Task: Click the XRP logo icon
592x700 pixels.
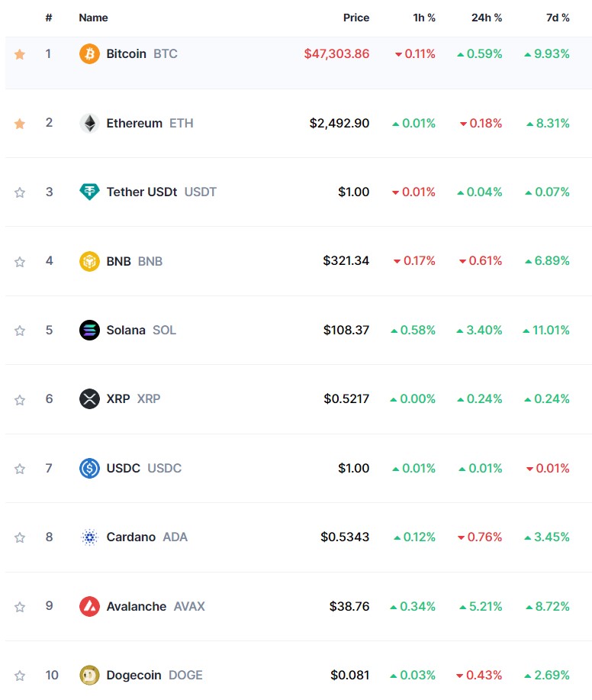Action: (x=89, y=399)
